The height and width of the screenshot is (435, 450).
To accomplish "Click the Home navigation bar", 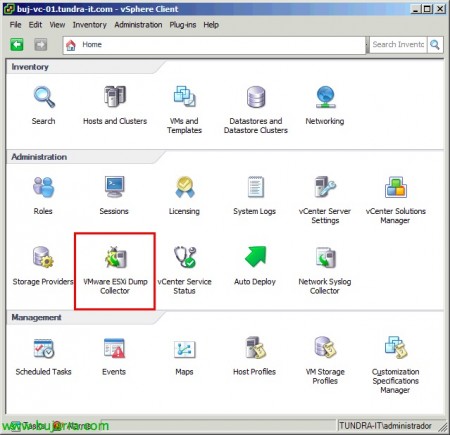I will tap(214, 45).
